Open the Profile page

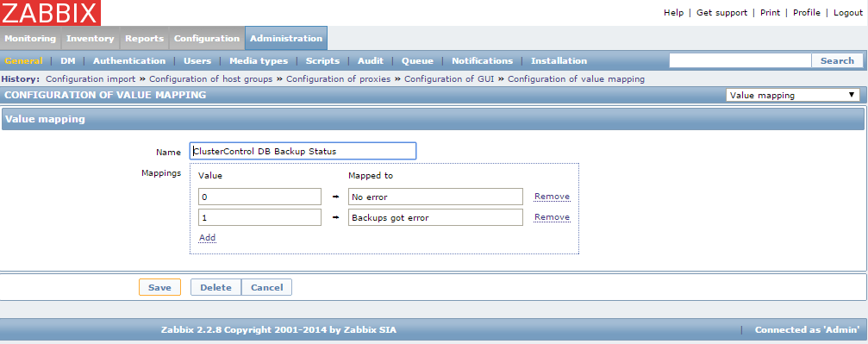807,13
